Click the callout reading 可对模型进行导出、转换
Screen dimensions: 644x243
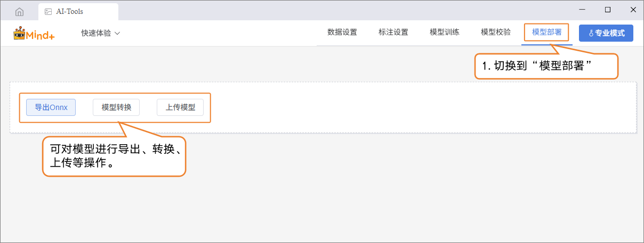point(114,156)
